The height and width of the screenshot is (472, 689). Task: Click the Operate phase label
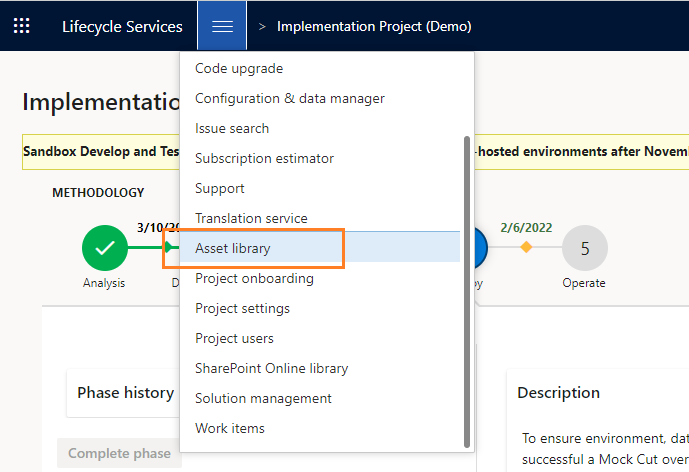point(584,283)
